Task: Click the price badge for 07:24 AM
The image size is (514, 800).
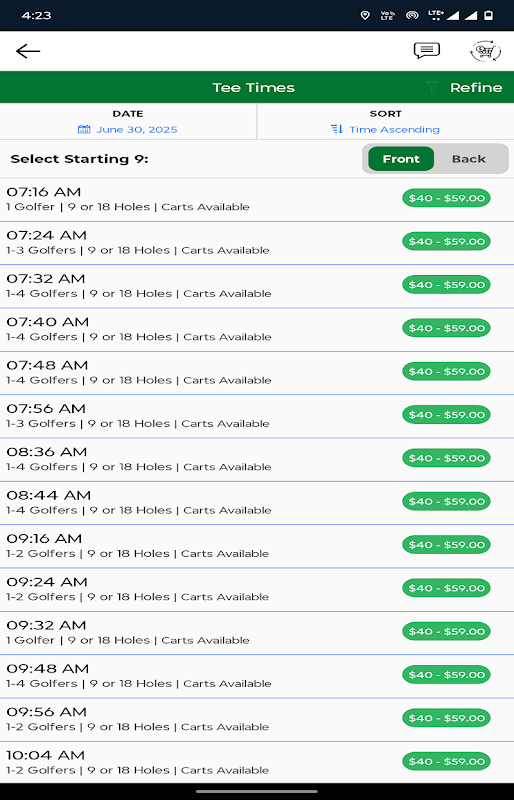Action: pyautogui.click(x=446, y=241)
